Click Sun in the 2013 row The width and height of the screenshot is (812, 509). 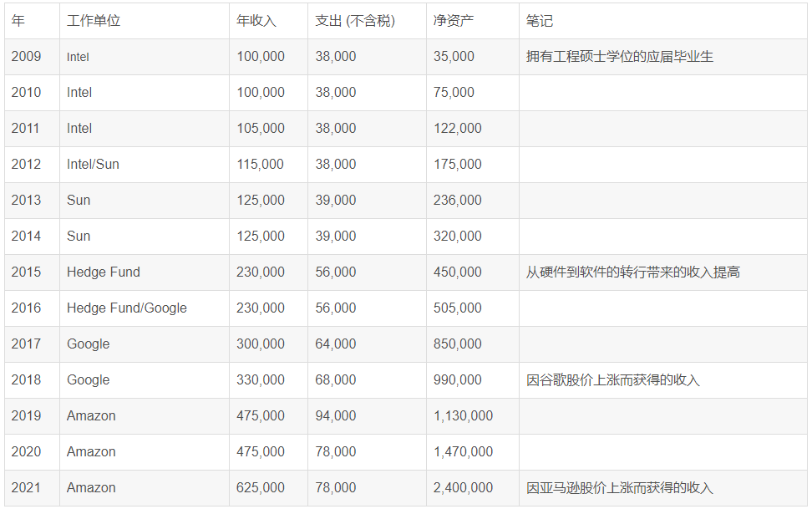[x=79, y=200]
